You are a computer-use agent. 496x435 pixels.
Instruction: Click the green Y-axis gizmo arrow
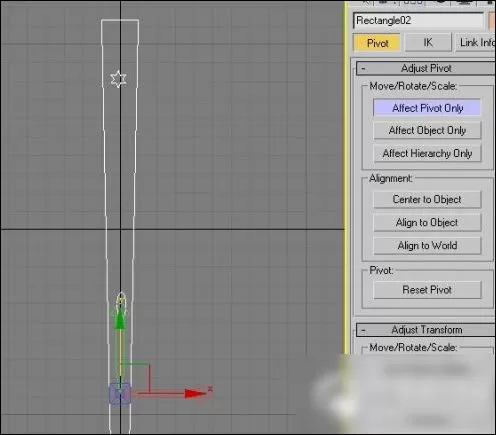pyautogui.click(x=120, y=320)
